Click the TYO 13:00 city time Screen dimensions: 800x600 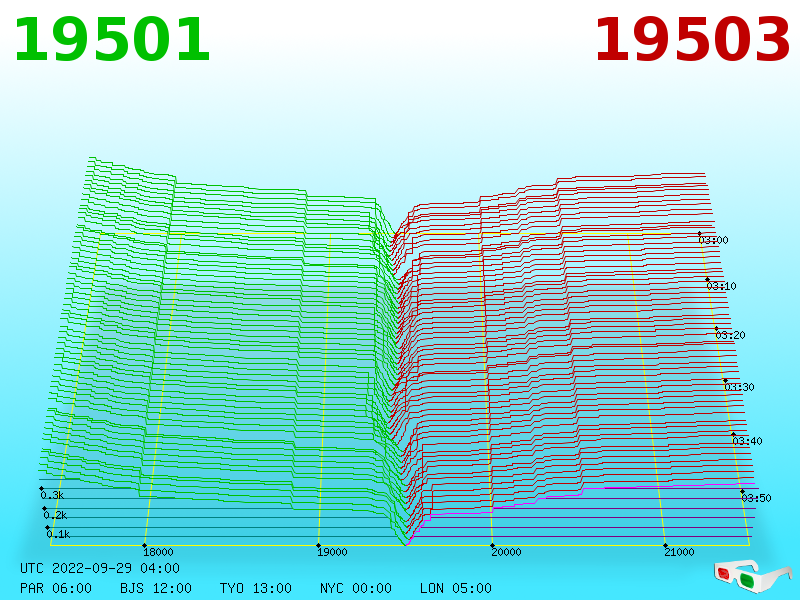[x=256, y=588]
